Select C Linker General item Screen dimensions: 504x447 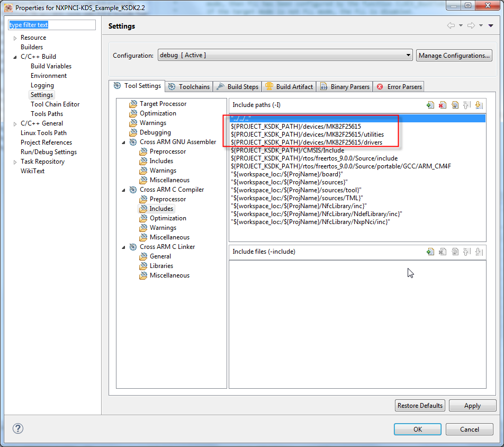coord(160,256)
